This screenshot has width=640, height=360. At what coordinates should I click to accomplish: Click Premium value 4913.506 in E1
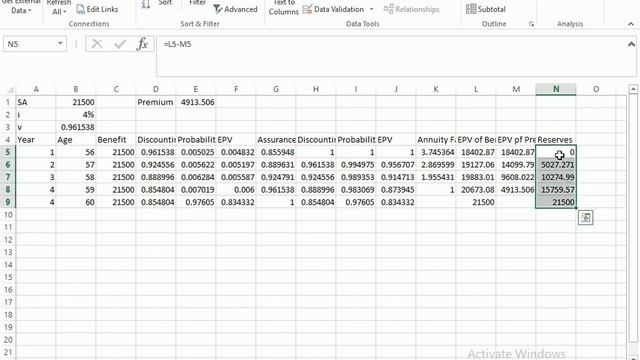[x=196, y=102]
